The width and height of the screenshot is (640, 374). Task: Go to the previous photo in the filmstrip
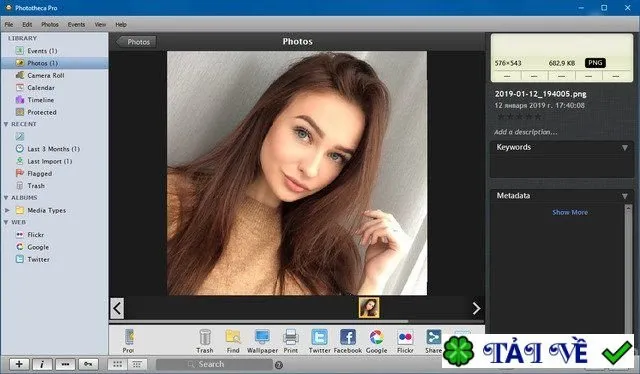117,308
